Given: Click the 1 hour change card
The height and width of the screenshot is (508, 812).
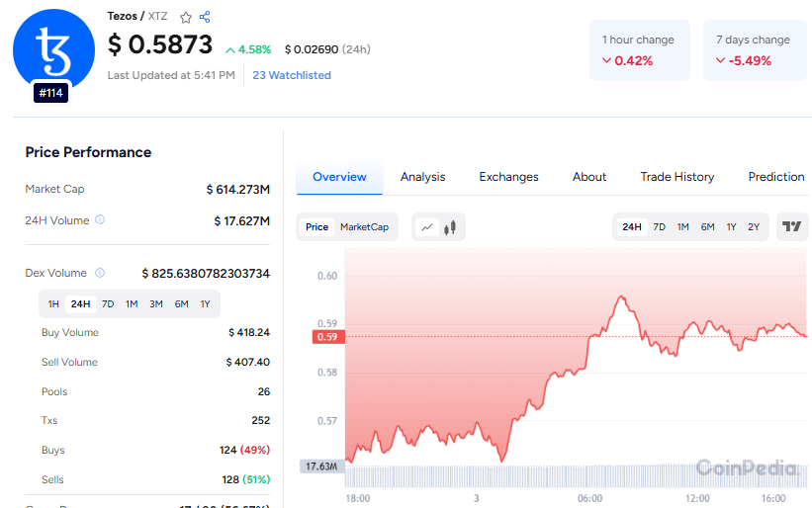Looking at the screenshot, I should pos(640,50).
